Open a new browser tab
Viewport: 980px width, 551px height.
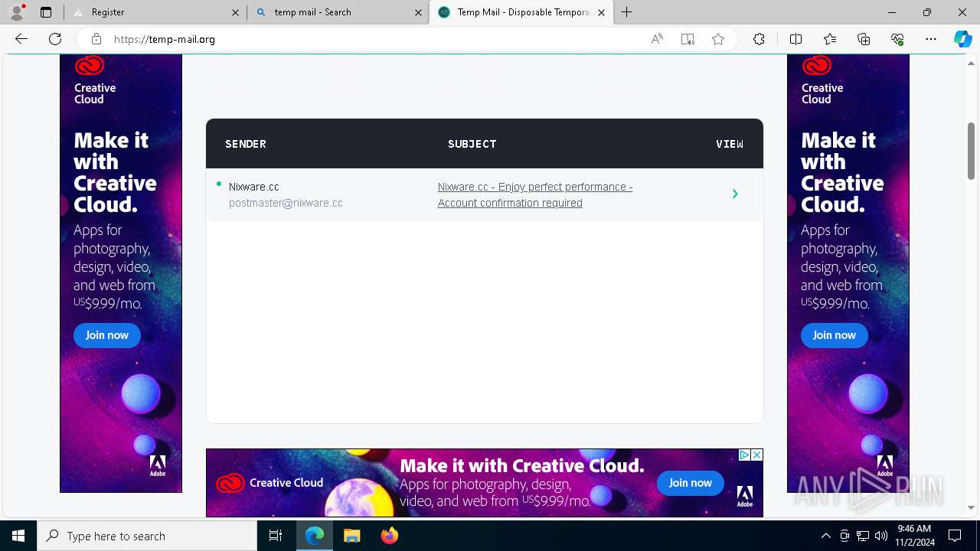[626, 12]
